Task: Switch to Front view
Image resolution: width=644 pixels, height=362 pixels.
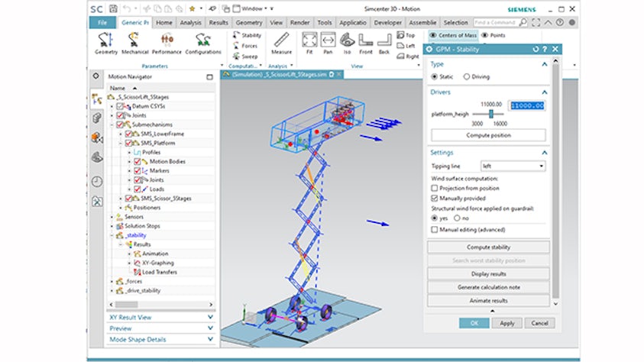Action: coord(365,43)
